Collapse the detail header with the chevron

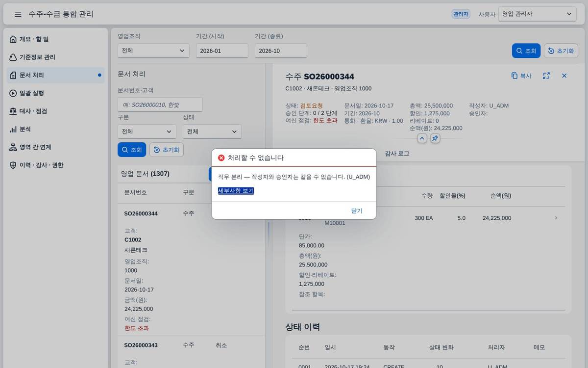click(x=422, y=138)
